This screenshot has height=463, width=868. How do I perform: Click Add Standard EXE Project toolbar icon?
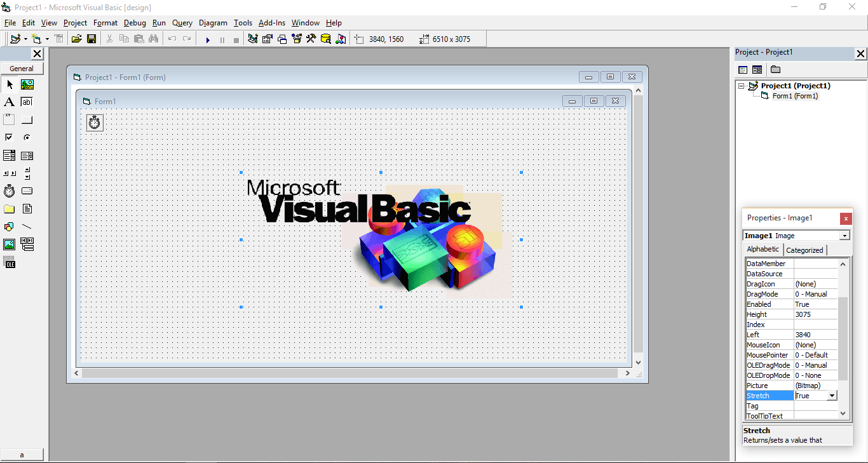[x=15, y=39]
